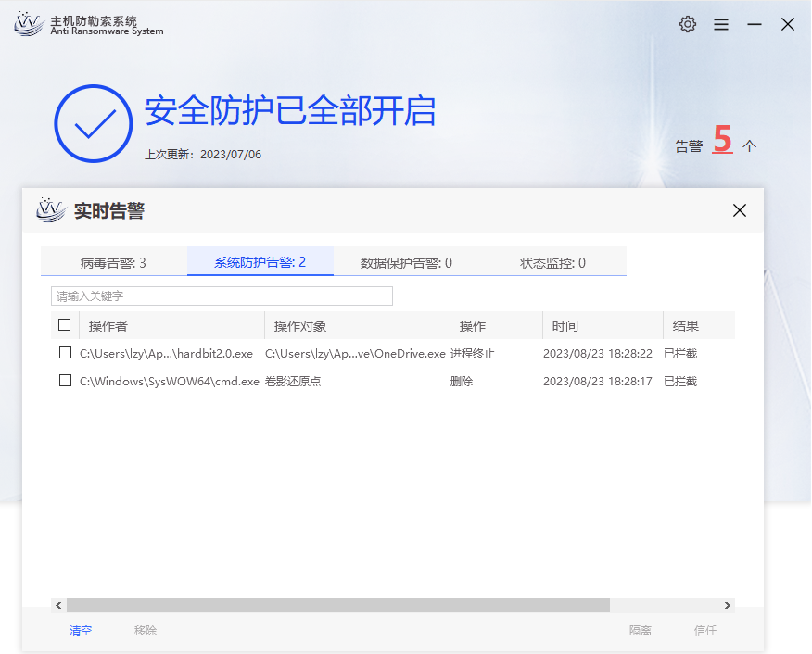
Task: Select the 系统防护告警: 2 tab
Action: (260, 262)
